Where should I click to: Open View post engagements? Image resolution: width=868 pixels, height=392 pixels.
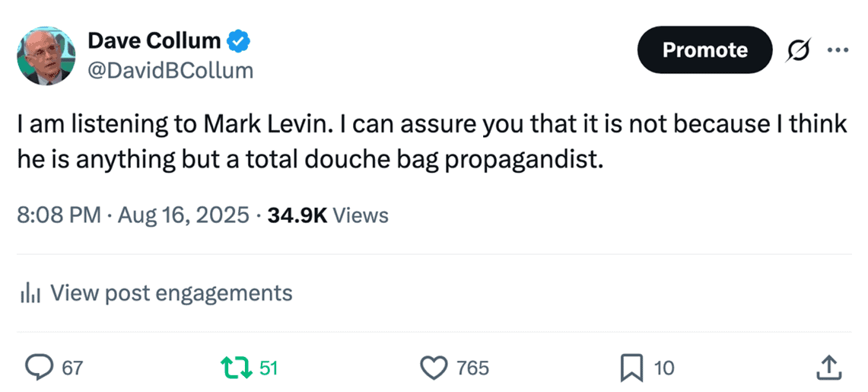point(170,293)
